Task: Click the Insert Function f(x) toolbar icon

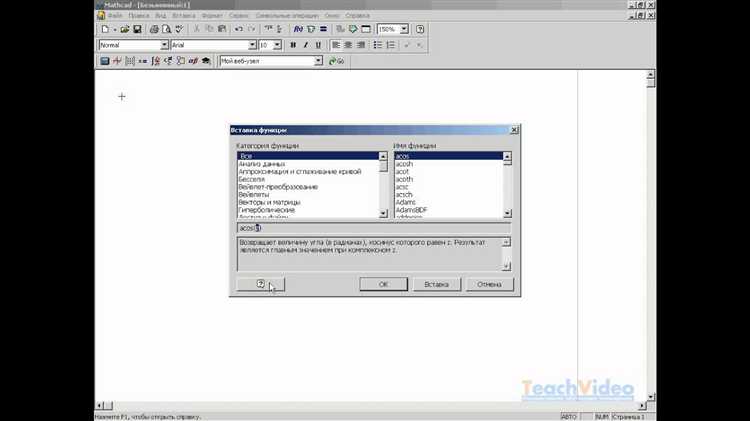Action: click(298, 29)
